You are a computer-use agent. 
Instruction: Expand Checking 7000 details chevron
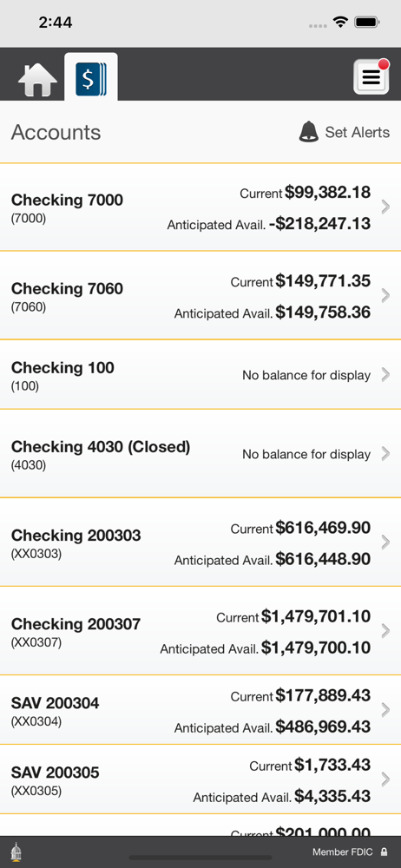tap(386, 207)
